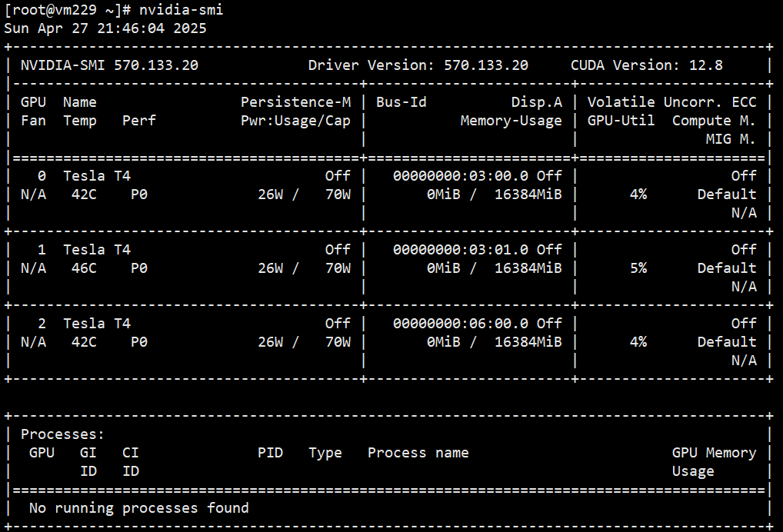The image size is (783, 532).
Task: Click the GPU-Util column header
Action: coord(621,121)
